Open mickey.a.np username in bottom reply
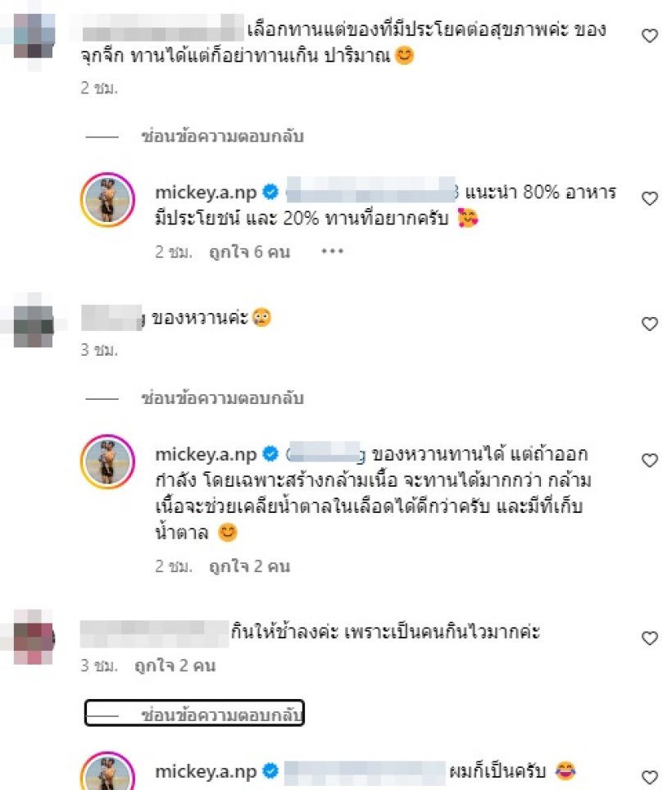 point(206,771)
